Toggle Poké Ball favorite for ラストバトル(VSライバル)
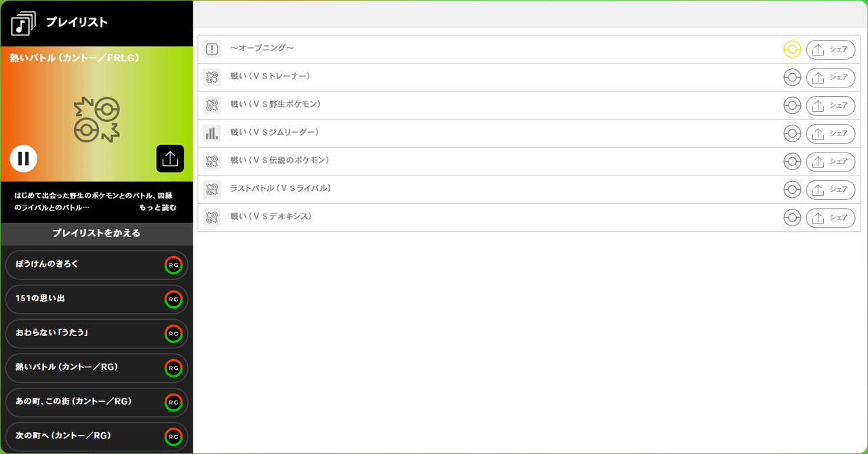The image size is (868, 454). 792,189
